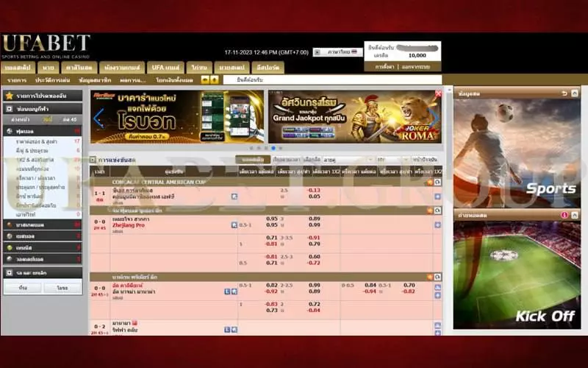
Task: Close the Grand Jackpot Roma banner ad
Action: coord(439,94)
